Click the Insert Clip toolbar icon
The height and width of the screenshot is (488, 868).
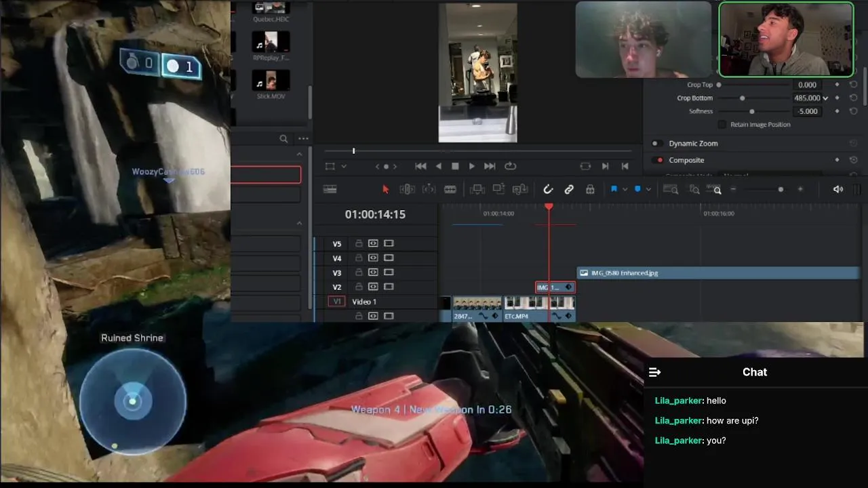tap(477, 190)
